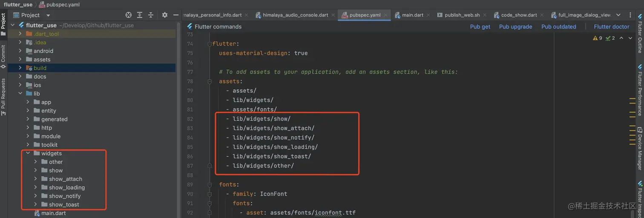The height and width of the screenshot is (218, 644).
Task: Select the assets folder
Action: click(x=42, y=60)
